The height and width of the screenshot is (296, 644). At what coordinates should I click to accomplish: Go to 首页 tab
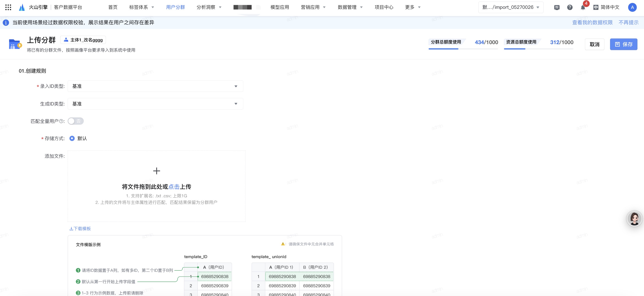(113, 7)
